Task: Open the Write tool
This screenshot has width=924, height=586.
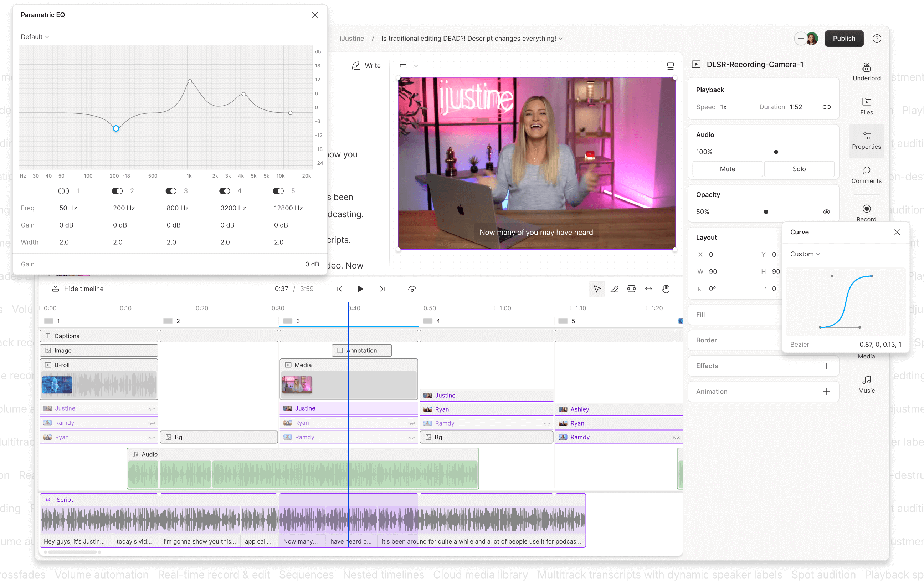Action: point(366,65)
